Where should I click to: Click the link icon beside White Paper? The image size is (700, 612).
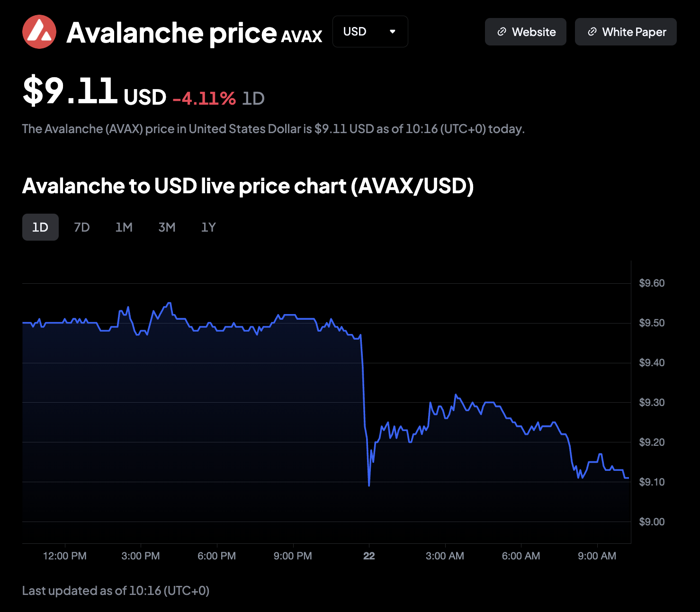coord(592,32)
